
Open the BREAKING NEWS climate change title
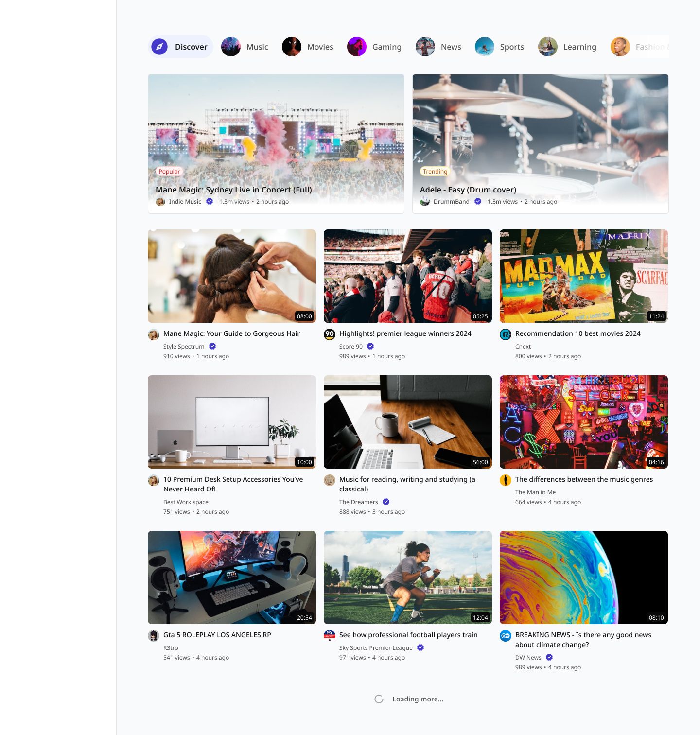(583, 640)
